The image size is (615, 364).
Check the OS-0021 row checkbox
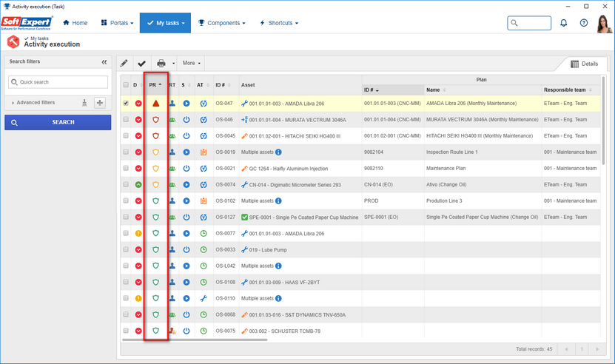[x=126, y=168]
